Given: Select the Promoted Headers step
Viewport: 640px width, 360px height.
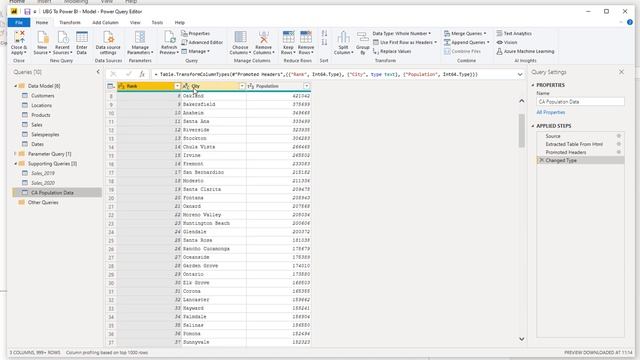Looking at the screenshot, I should click(566, 152).
